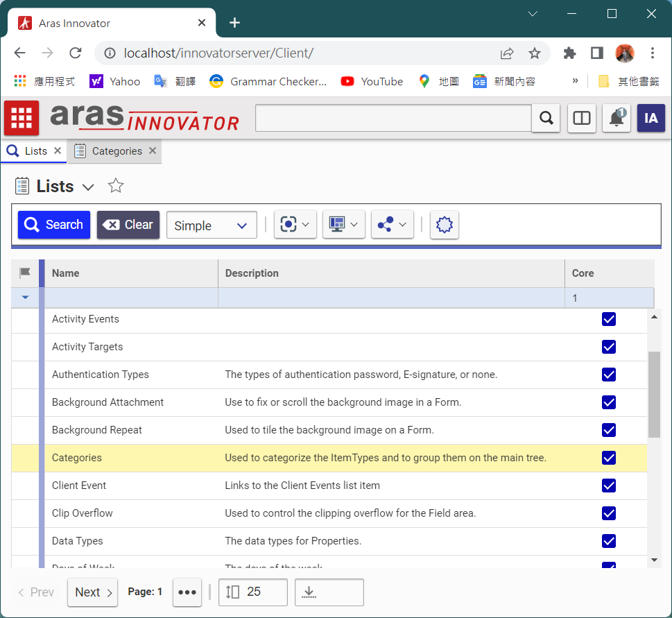Select the Background Repeat row name
672x618 pixels.
coord(97,430)
